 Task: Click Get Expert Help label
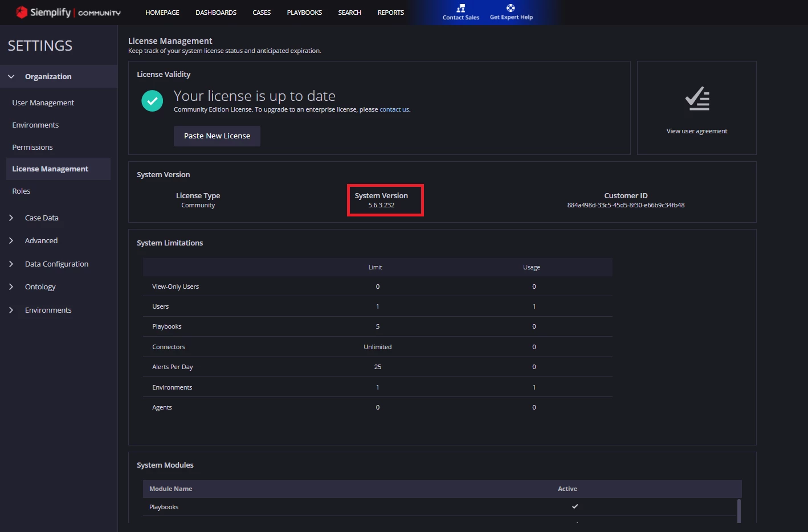511,17
